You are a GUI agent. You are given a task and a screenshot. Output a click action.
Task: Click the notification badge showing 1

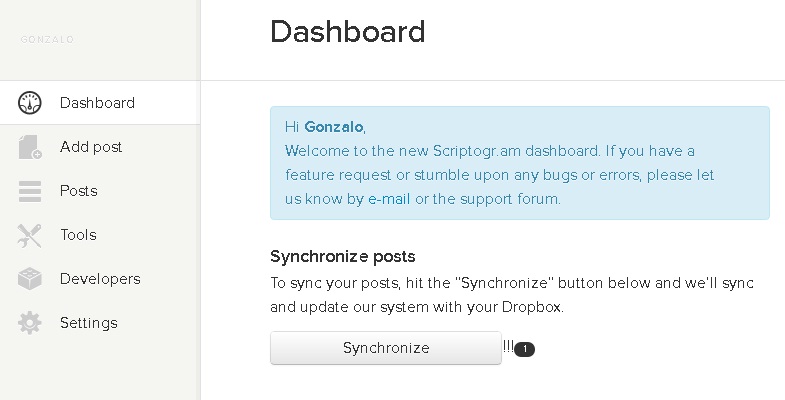pyautogui.click(x=524, y=349)
